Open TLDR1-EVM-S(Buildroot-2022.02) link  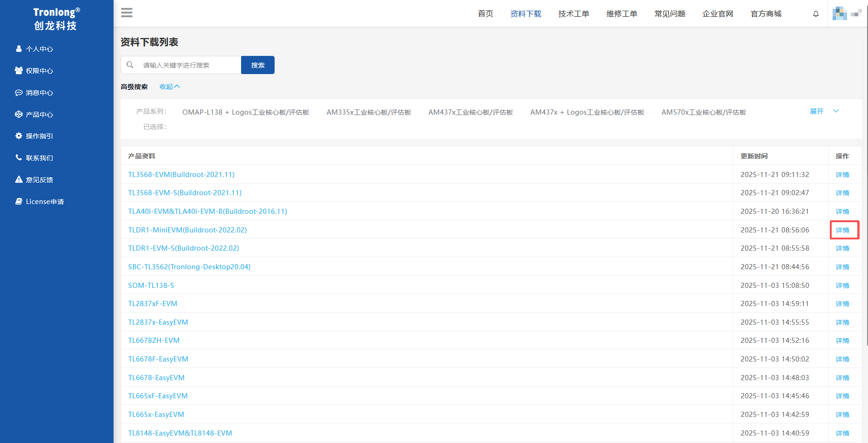point(184,248)
